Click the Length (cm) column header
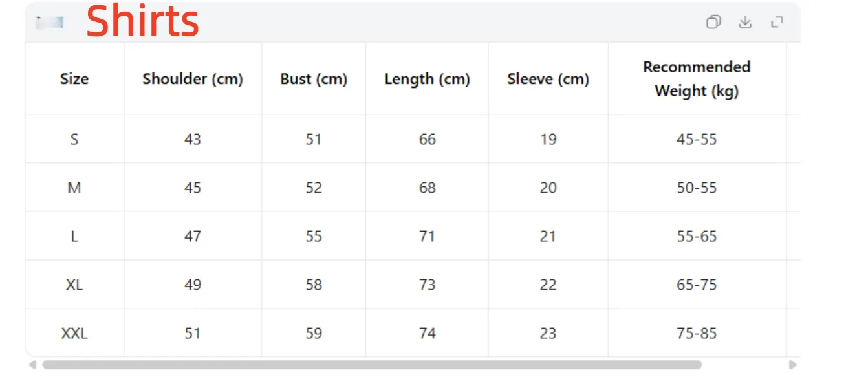Image resolution: width=868 pixels, height=388 pixels. 427,79
